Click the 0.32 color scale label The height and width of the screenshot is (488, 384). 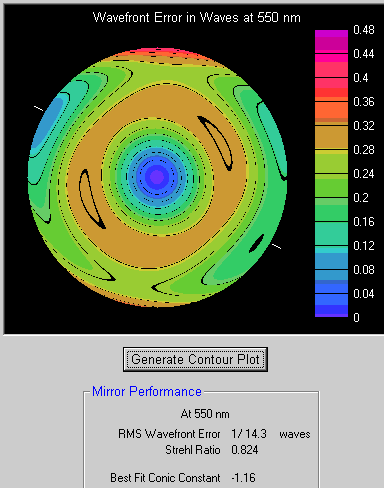point(364,126)
